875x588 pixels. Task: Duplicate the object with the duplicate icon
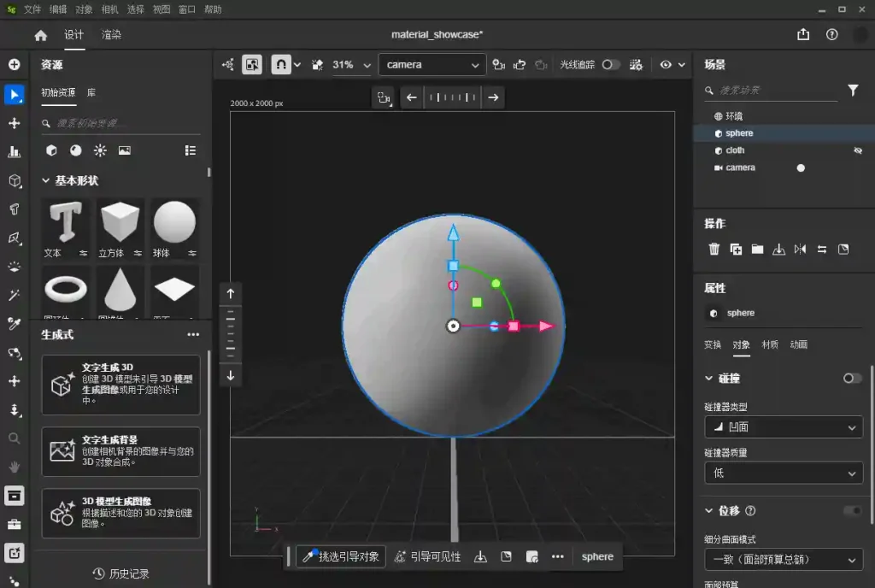tap(736, 249)
